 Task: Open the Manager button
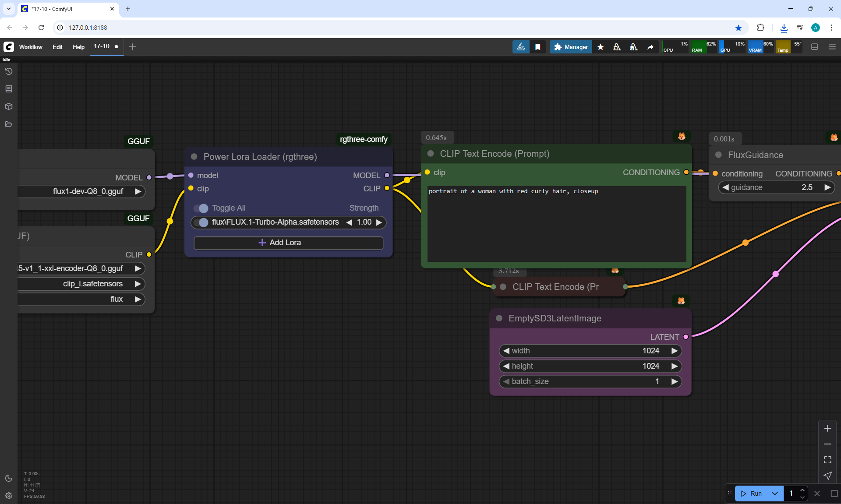[x=571, y=47]
